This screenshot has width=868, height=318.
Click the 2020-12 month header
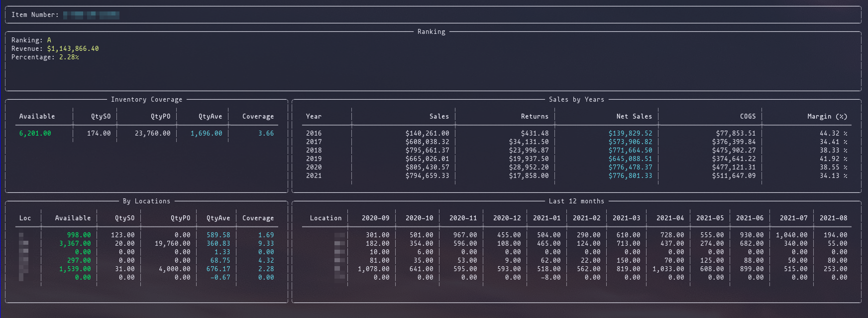pyautogui.click(x=507, y=218)
